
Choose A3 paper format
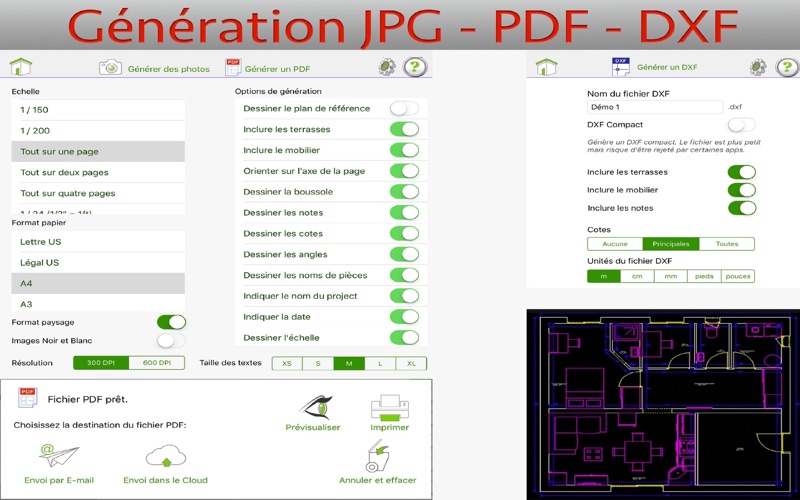point(98,304)
